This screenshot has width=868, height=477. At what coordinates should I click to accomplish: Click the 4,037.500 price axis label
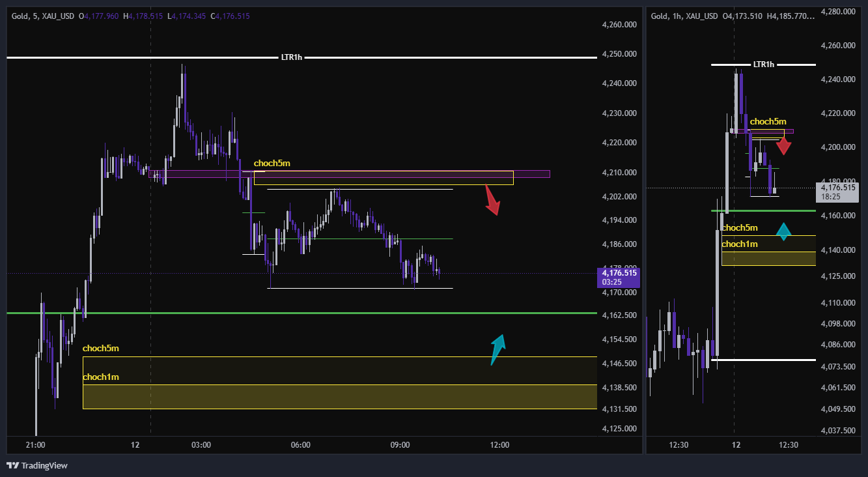pyautogui.click(x=837, y=431)
